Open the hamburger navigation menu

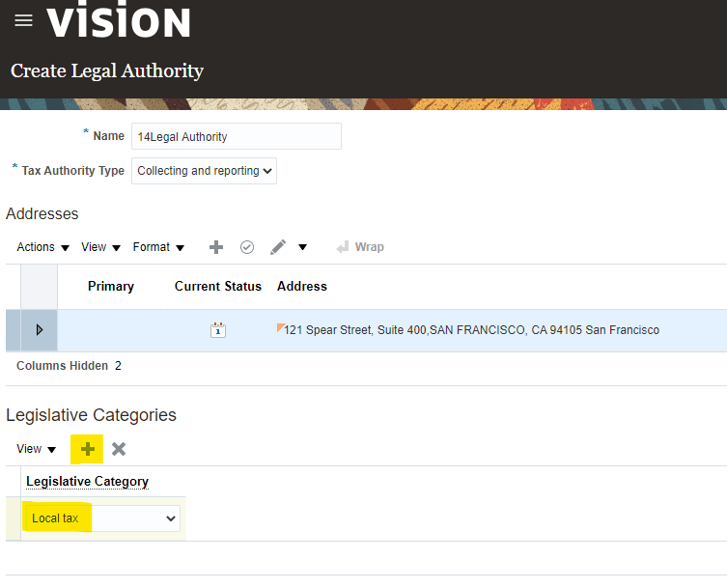point(23,20)
